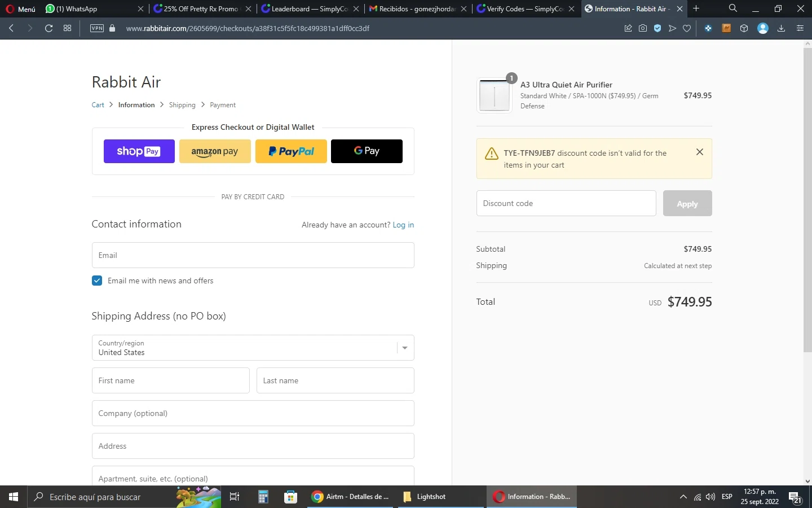Open the snapshot camera icon
Image resolution: width=812 pixels, height=508 pixels.
pos(643,28)
